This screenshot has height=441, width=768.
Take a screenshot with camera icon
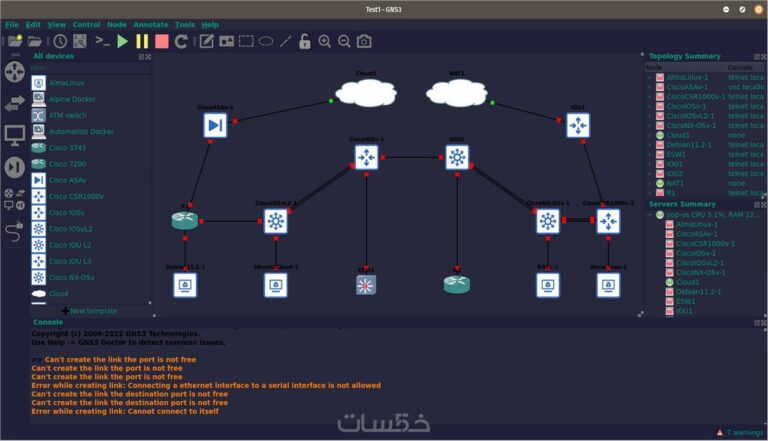pyautogui.click(x=364, y=41)
